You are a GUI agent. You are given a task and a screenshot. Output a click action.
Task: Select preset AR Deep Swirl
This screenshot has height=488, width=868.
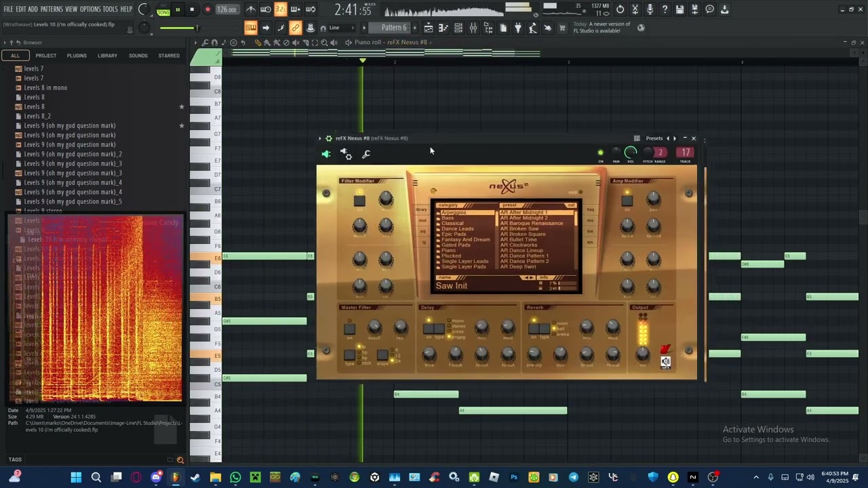[518, 267]
